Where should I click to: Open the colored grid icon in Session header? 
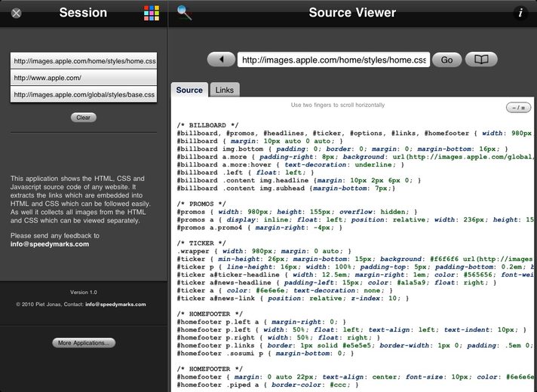click(152, 13)
